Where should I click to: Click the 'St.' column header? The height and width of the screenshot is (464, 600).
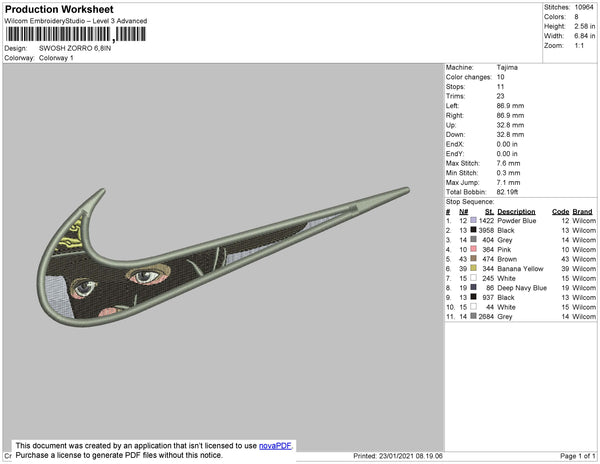489,212
